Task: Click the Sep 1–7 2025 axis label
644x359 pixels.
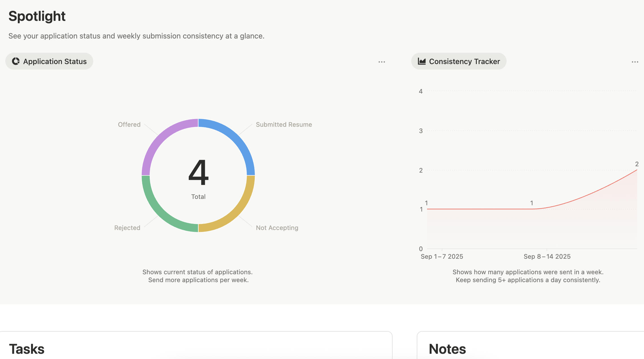Action: [x=442, y=257]
